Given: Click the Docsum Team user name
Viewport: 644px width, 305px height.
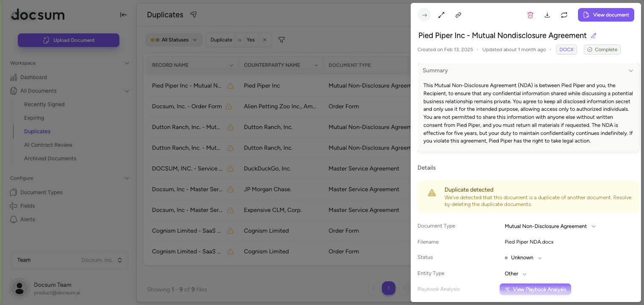Looking at the screenshot, I should tap(53, 285).
